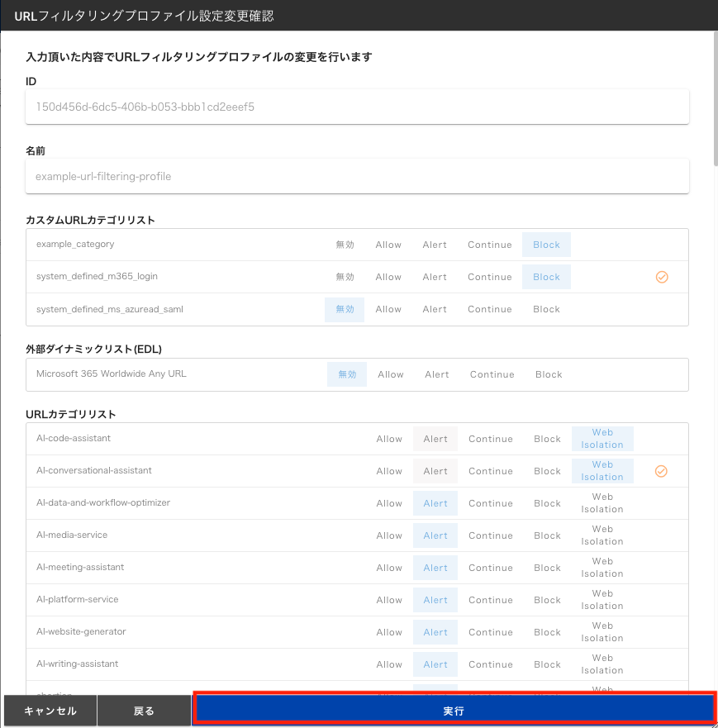Set AI-platform-service to Alert
This screenshot has height=728, width=718.
click(x=435, y=600)
